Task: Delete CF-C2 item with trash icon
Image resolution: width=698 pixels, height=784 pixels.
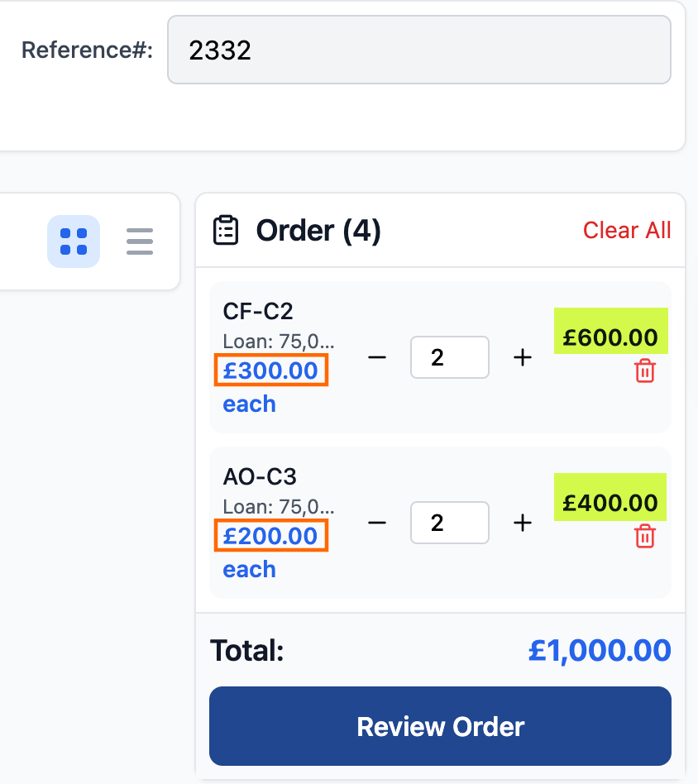Action: [x=644, y=371]
